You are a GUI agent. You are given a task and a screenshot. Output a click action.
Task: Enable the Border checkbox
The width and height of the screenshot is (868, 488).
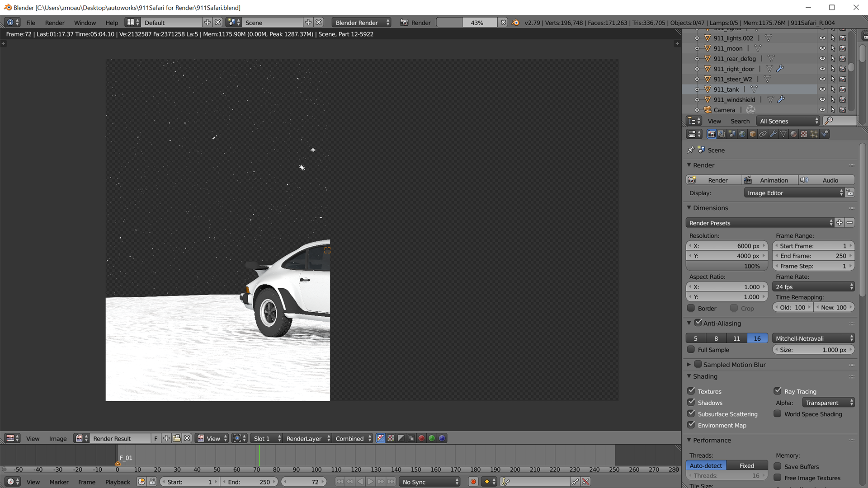(691, 308)
